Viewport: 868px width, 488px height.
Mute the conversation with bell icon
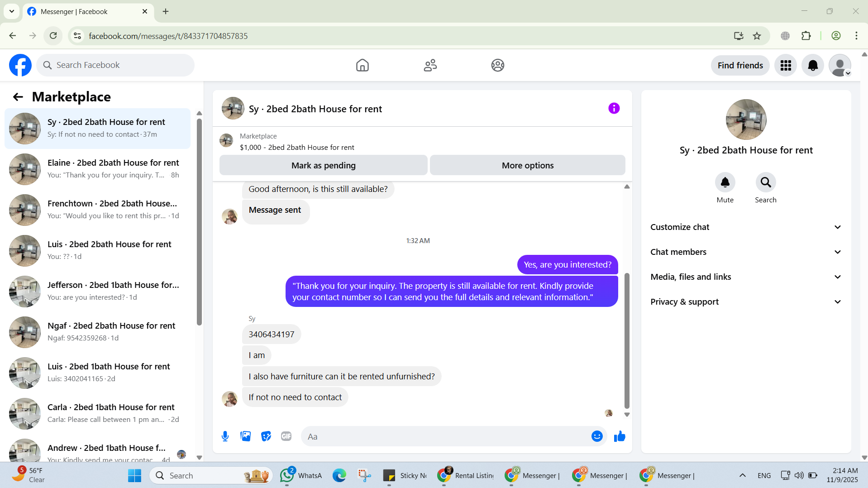(x=725, y=182)
